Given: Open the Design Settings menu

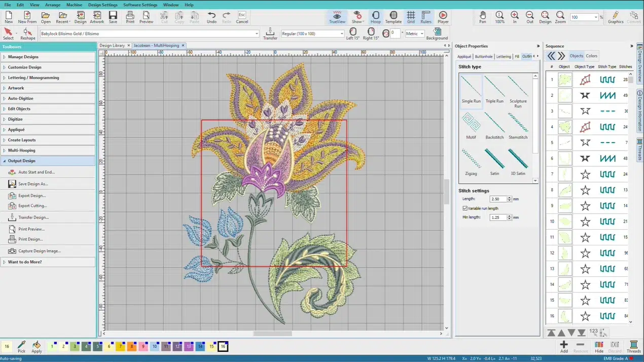Looking at the screenshot, I should 102,5.
